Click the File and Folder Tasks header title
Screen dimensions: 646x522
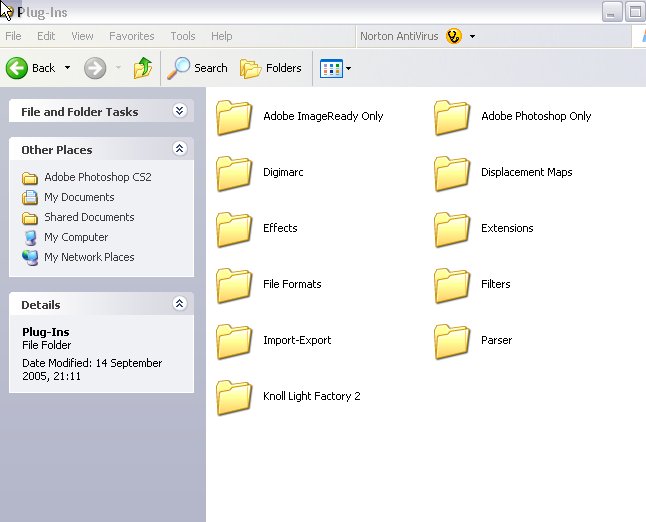click(80, 112)
